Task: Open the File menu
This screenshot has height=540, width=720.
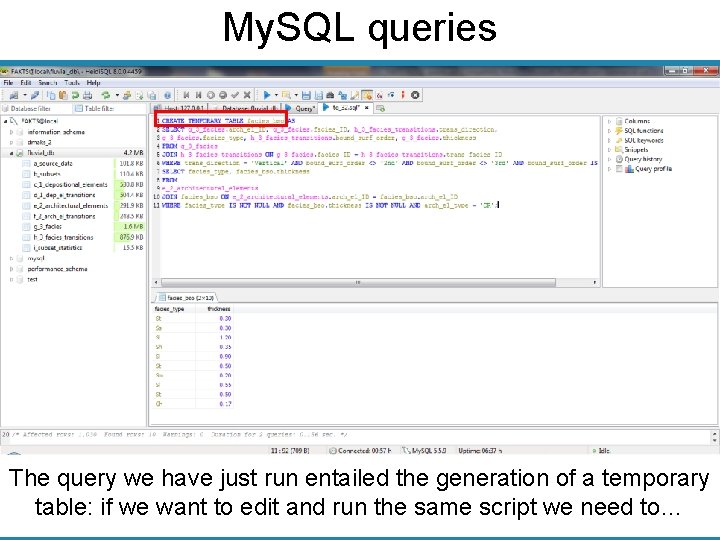Action: coord(8,83)
